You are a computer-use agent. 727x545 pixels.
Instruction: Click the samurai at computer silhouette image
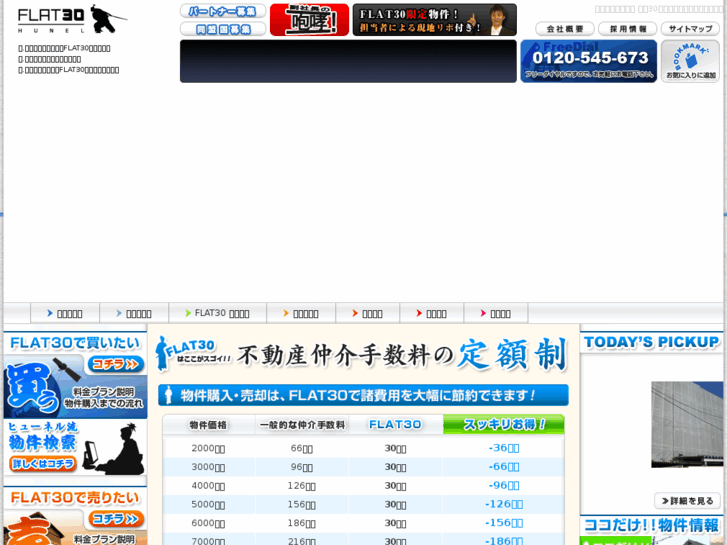(114, 449)
